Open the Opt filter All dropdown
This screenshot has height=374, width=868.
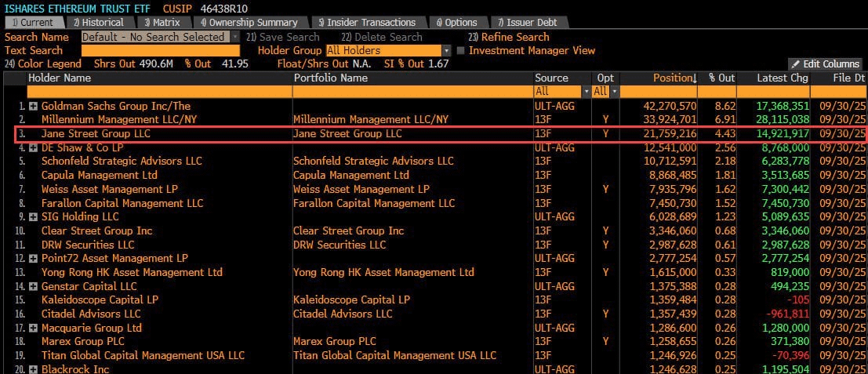[614, 91]
